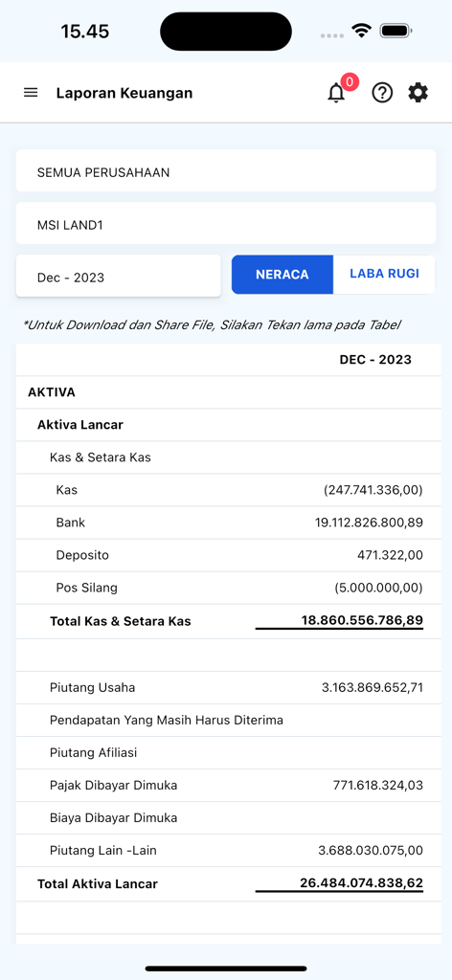
Task: Tap the home indicator bar
Action: pyautogui.click(x=226, y=969)
